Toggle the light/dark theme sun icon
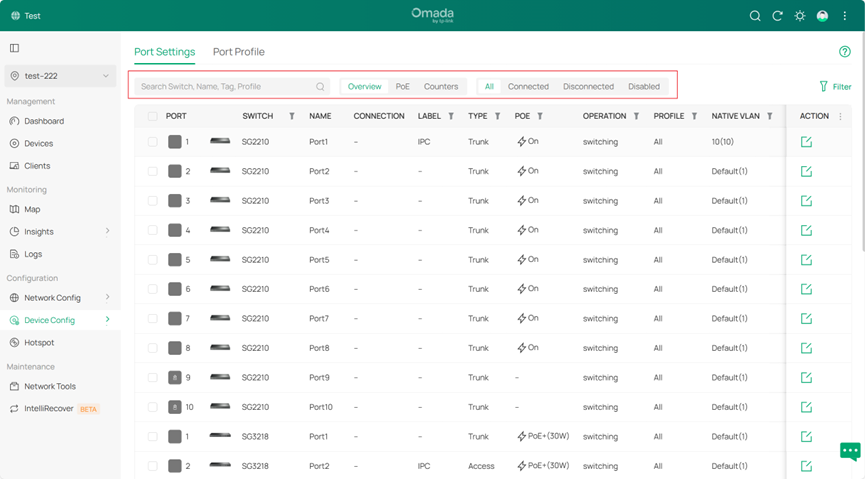Viewport: 865px width, 479px height. tap(799, 16)
